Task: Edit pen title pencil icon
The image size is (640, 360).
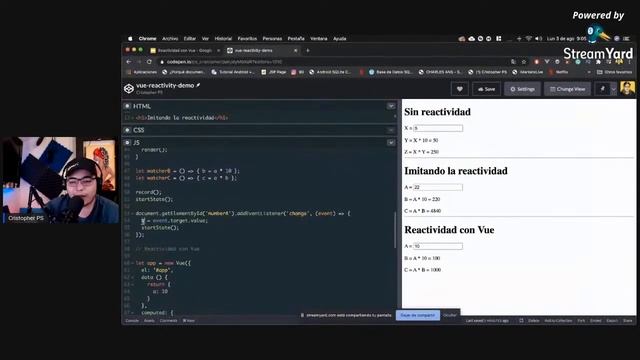Action: (198, 85)
